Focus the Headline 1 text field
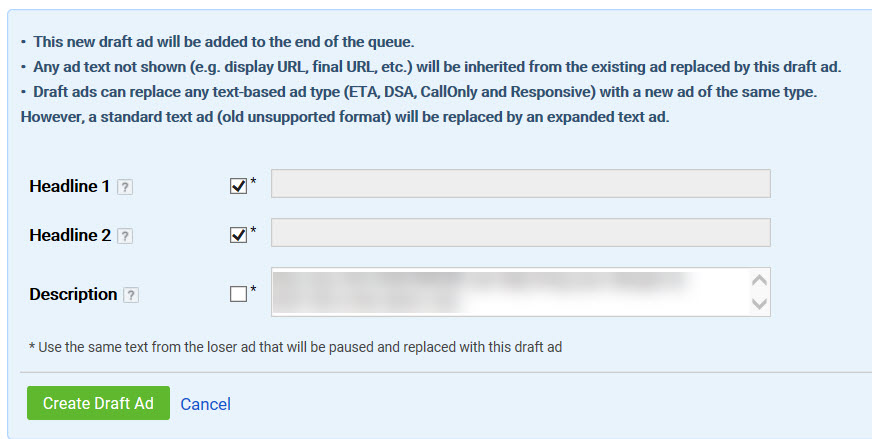The height and width of the screenshot is (439, 872). (521, 184)
